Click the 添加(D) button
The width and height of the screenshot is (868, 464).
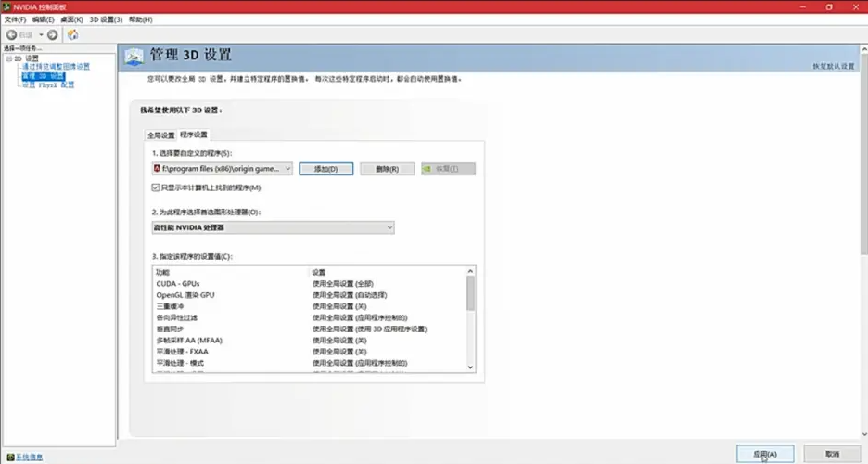(326, 169)
